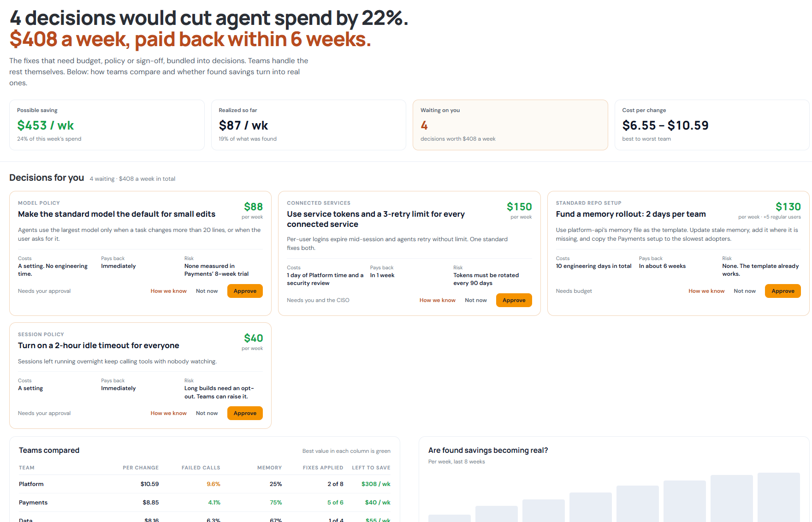This screenshot has width=812, height=522.
Task: Click Payments' 75% memory value
Action: coord(276,503)
